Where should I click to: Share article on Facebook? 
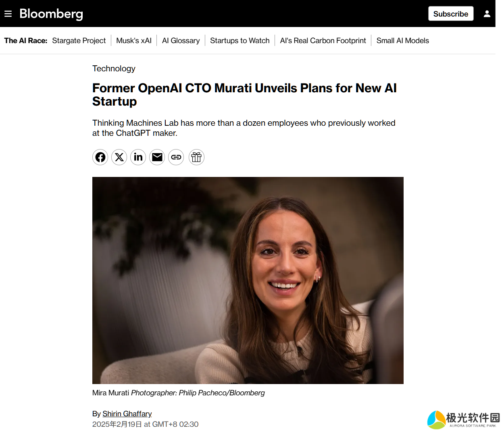click(100, 157)
